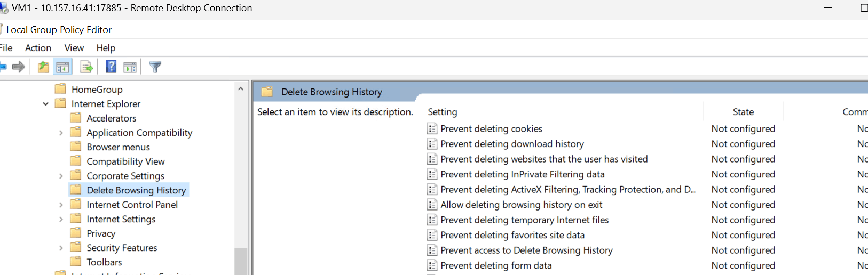Image resolution: width=868 pixels, height=275 pixels.
Task: Click the Privacy folder icon
Action: pyautogui.click(x=76, y=232)
